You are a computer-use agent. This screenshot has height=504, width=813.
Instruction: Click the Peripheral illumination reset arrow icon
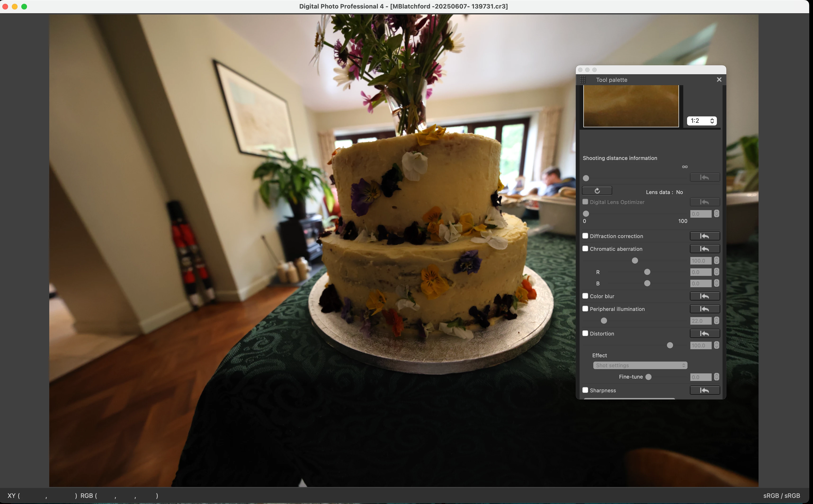[704, 309]
